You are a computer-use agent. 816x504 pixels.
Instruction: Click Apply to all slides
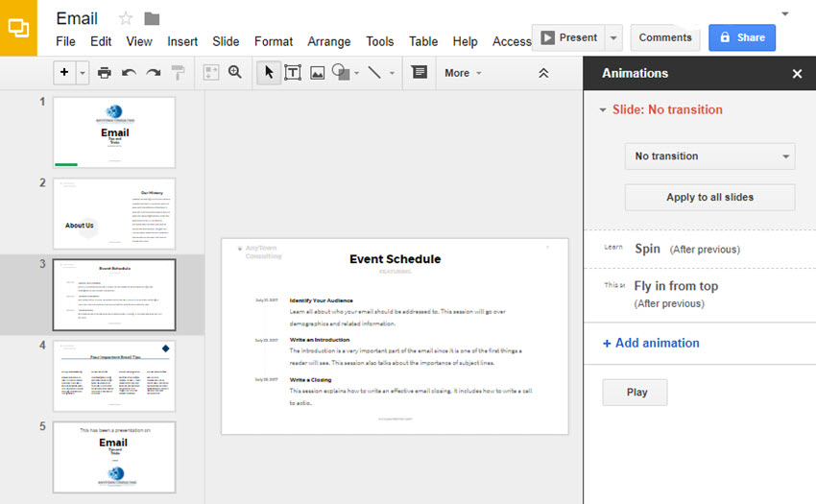(x=709, y=198)
